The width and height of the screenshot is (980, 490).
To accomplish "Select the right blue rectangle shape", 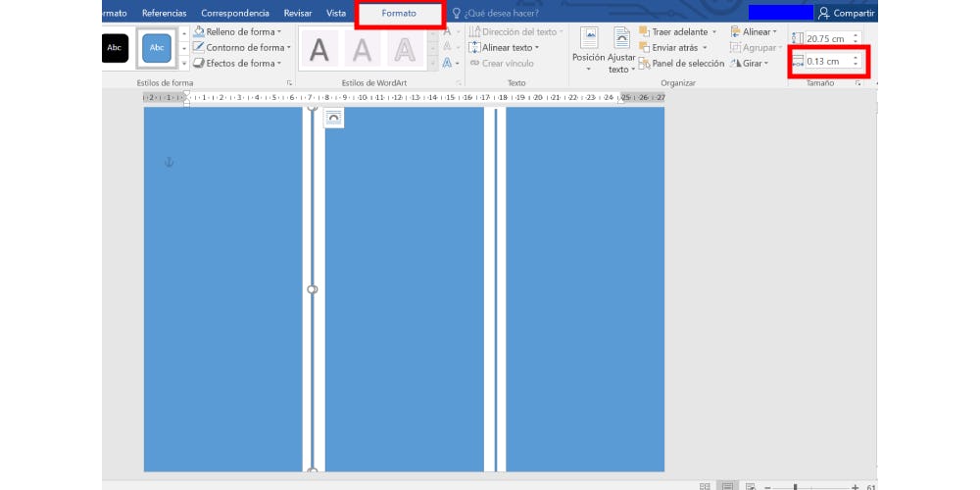I will tap(585, 289).
